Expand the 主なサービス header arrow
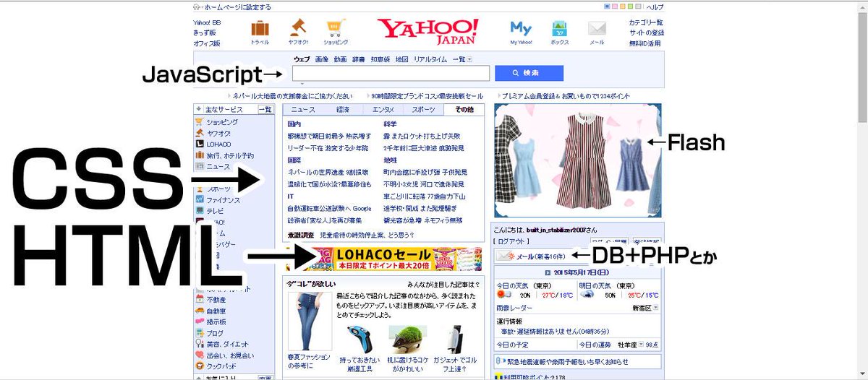 [198, 110]
